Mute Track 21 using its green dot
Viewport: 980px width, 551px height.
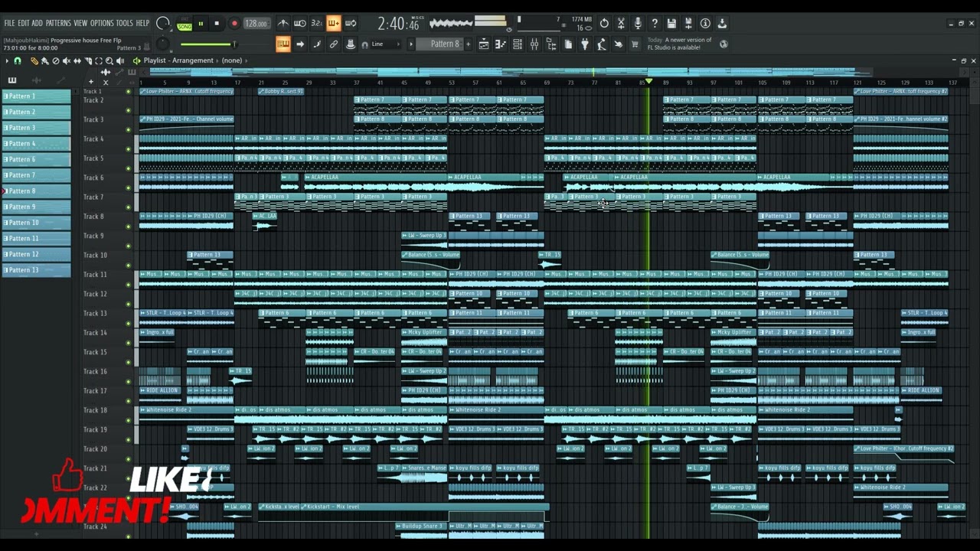pyautogui.click(x=129, y=478)
